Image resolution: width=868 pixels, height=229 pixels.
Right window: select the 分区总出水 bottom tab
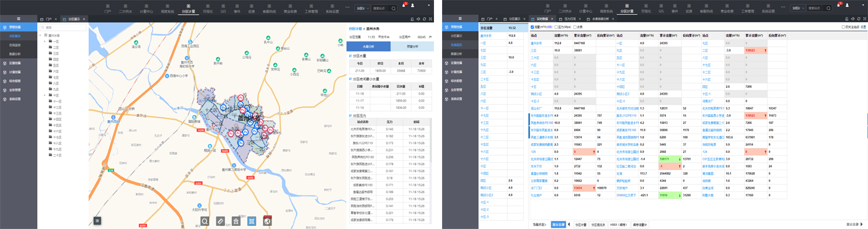click(x=598, y=225)
